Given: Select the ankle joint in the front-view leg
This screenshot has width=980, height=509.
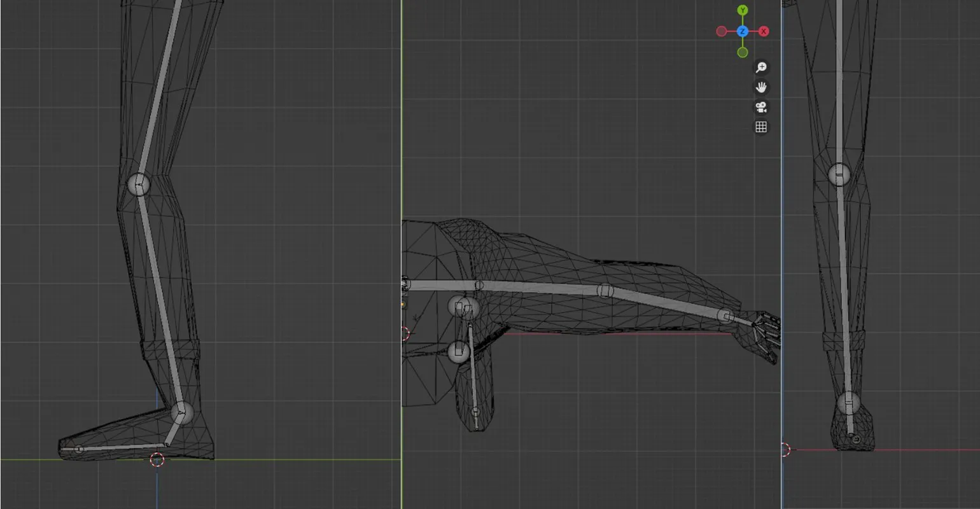Looking at the screenshot, I should 848,403.
